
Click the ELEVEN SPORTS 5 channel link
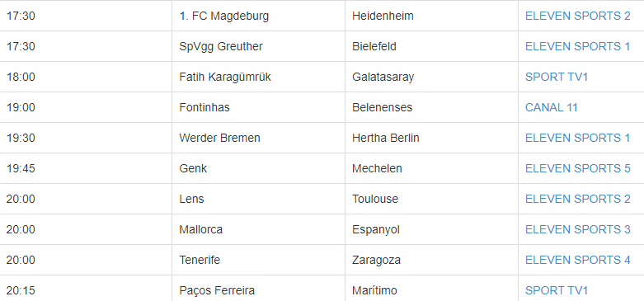click(x=577, y=168)
